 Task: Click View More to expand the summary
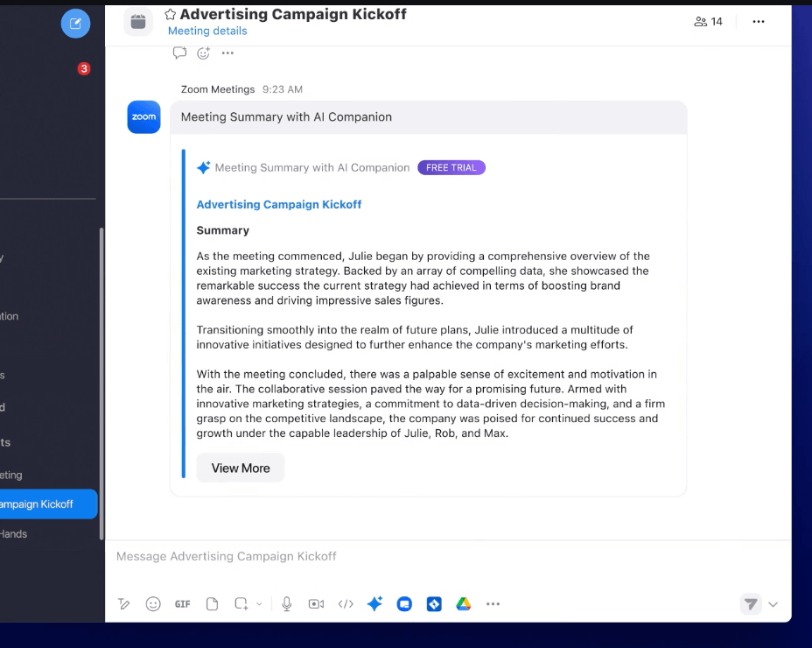pyautogui.click(x=241, y=468)
